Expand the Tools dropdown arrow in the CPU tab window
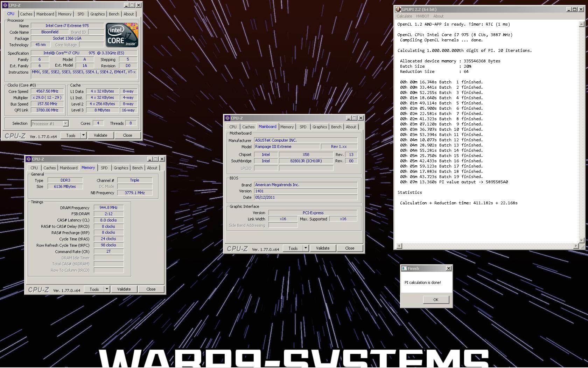Image resolution: width=588 pixels, height=368 pixels. pyautogui.click(x=83, y=135)
